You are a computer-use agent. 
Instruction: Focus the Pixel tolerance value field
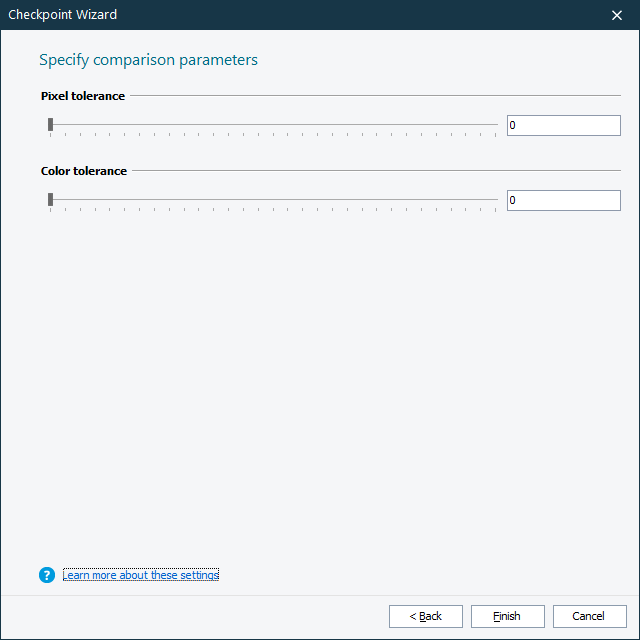tap(563, 125)
